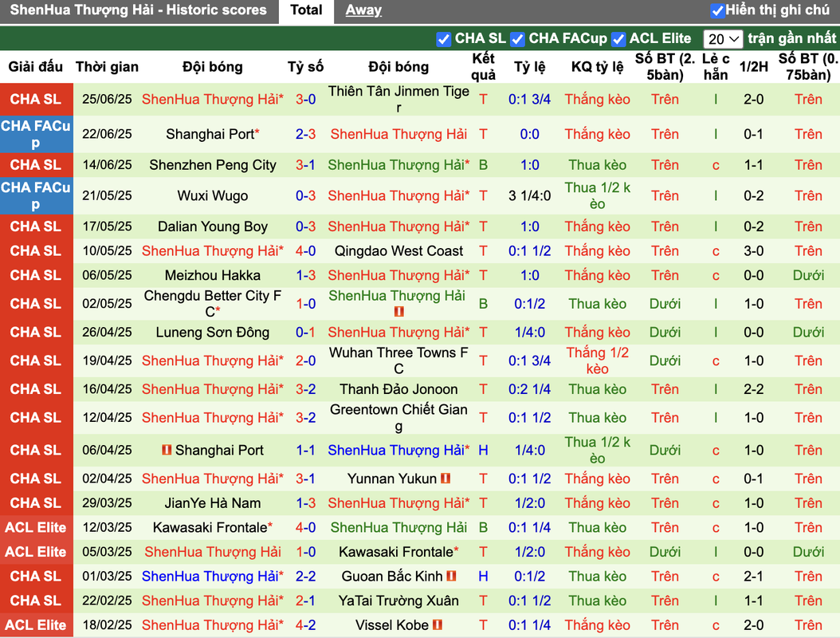Click the date 01/03/25
This screenshot has height=638, width=840.
[x=107, y=576]
